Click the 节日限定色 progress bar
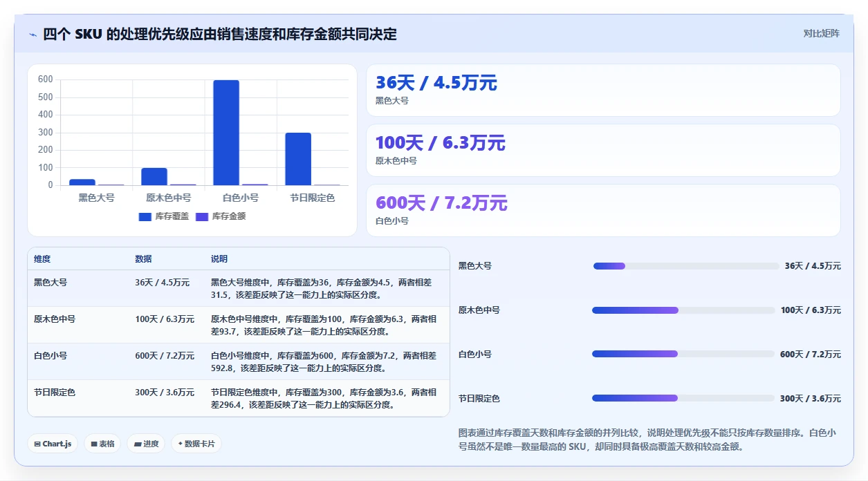 683,398
